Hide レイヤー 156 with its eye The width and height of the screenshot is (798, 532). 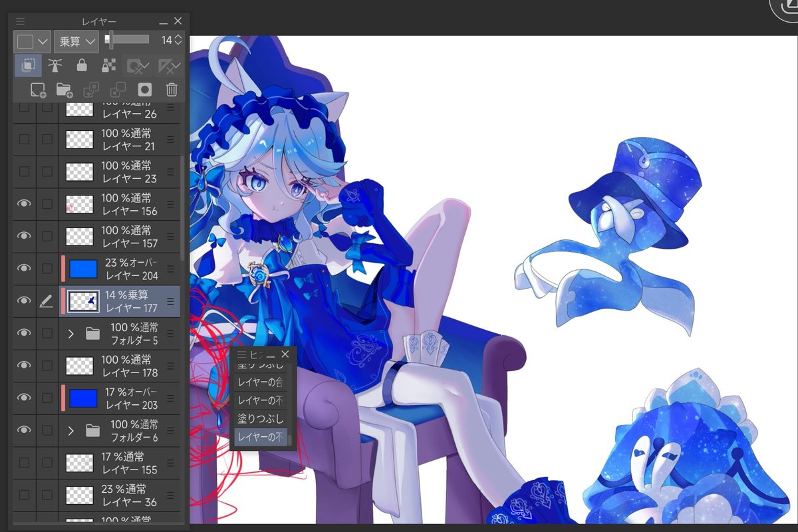pos(24,204)
